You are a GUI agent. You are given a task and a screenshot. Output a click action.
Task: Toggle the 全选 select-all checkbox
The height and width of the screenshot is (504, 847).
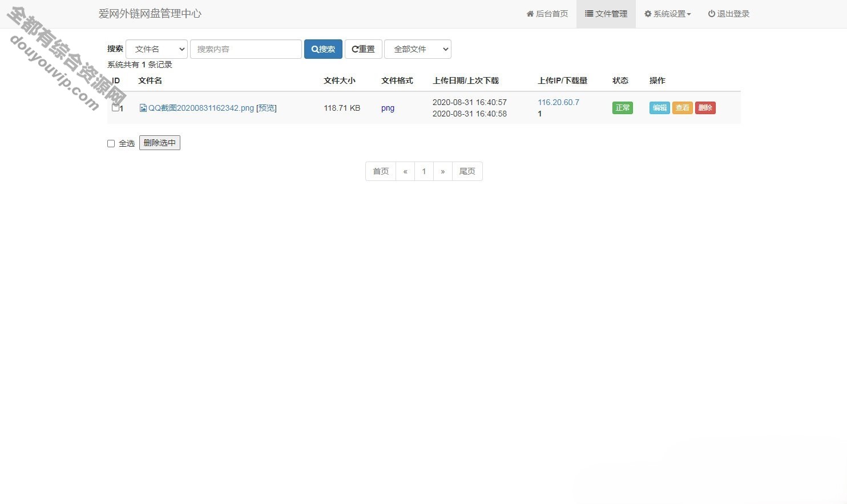tap(111, 143)
